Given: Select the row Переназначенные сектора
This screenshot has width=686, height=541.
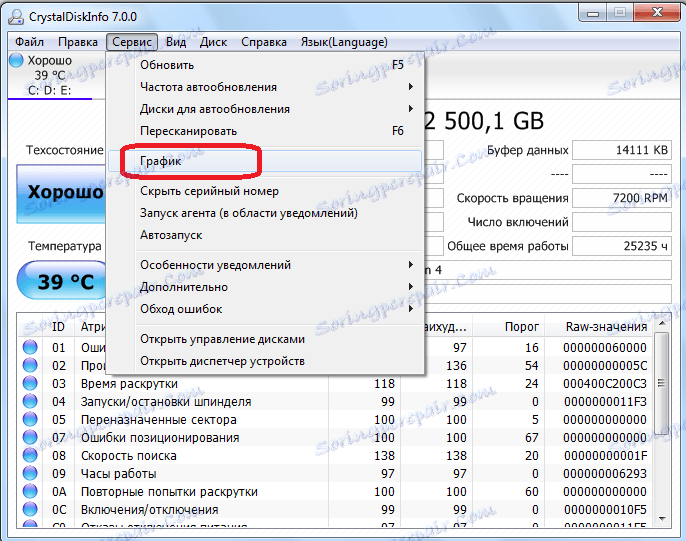Looking at the screenshot, I should (x=336, y=419).
